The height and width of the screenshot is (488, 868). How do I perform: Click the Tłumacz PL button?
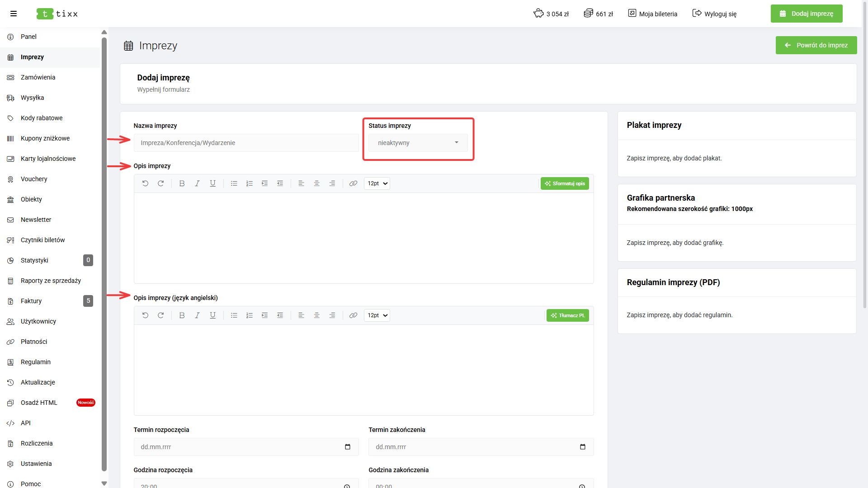tap(567, 315)
